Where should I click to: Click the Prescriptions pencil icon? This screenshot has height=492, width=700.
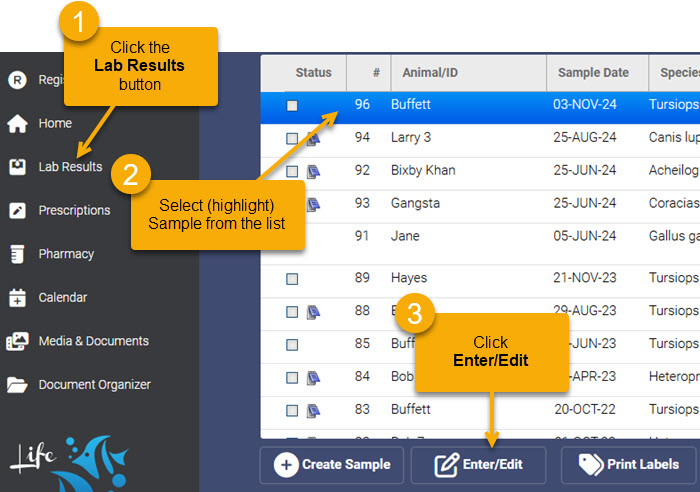pyautogui.click(x=17, y=210)
